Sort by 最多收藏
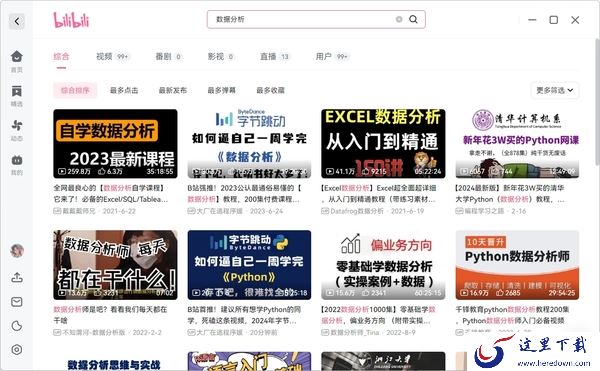Image resolution: width=600 pixels, height=371 pixels. (271, 90)
